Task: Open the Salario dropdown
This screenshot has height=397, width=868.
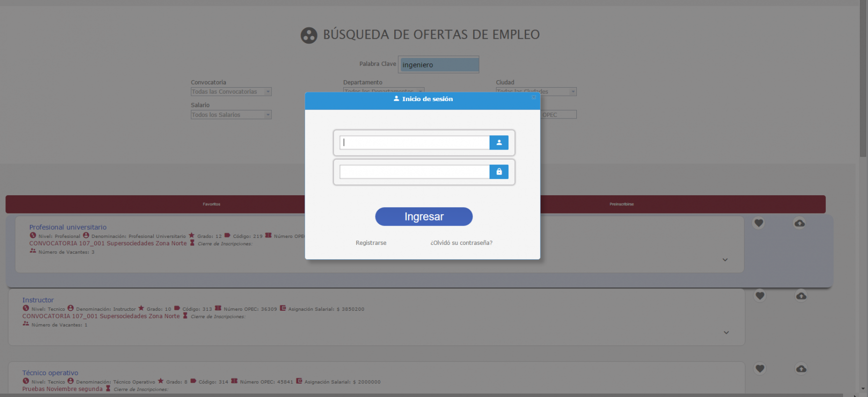Action: click(x=231, y=114)
